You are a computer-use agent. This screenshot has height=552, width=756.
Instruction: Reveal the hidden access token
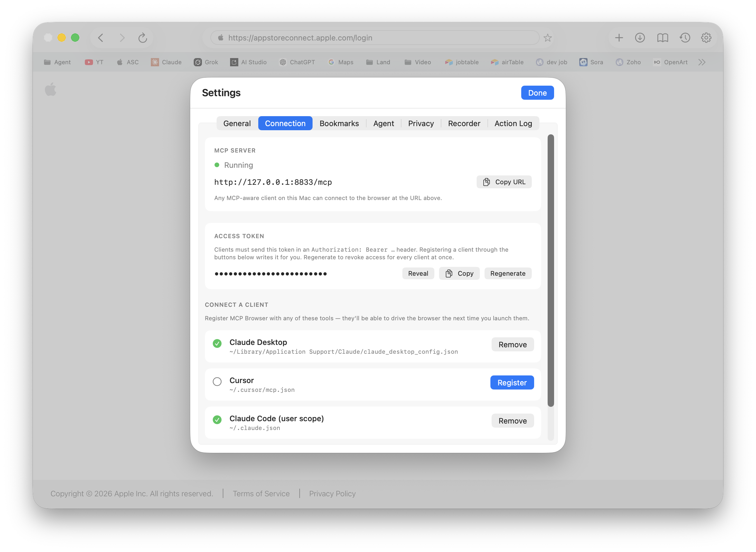(418, 274)
